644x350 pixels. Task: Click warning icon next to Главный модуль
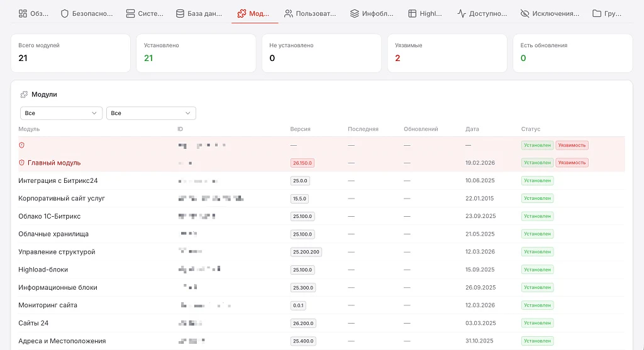click(x=22, y=163)
